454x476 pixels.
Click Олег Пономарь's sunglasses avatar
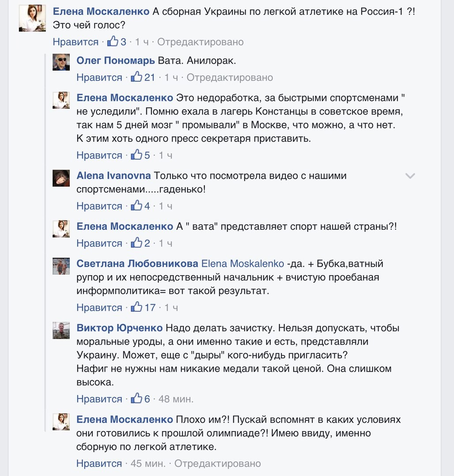pyautogui.click(x=61, y=62)
